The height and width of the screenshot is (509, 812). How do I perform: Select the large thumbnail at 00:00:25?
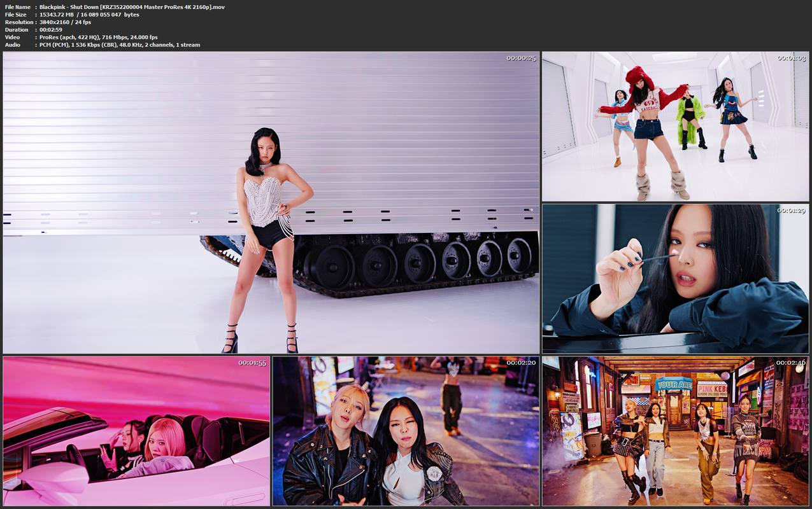[x=271, y=202]
